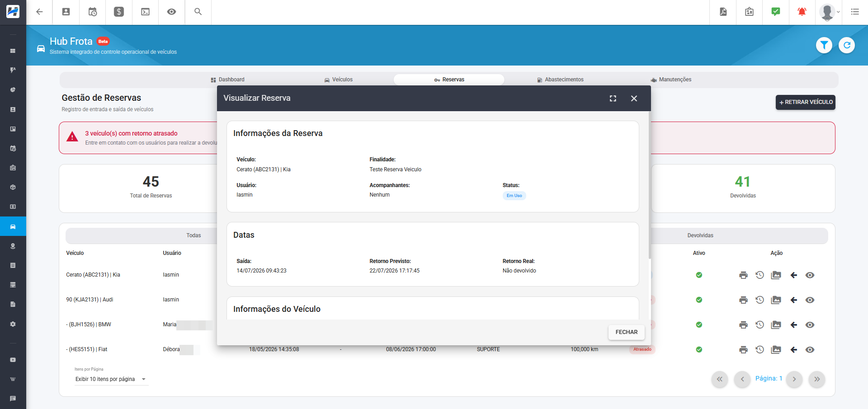Go to next page of reservations
The width and height of the screenshot is (868, 409).
(794, 379)
